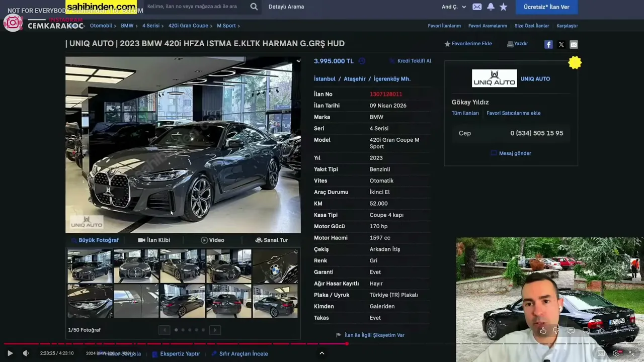Open Favori İlanlarım menu item
This screenshot has height=362, width=644.
(x=444, y=26)
